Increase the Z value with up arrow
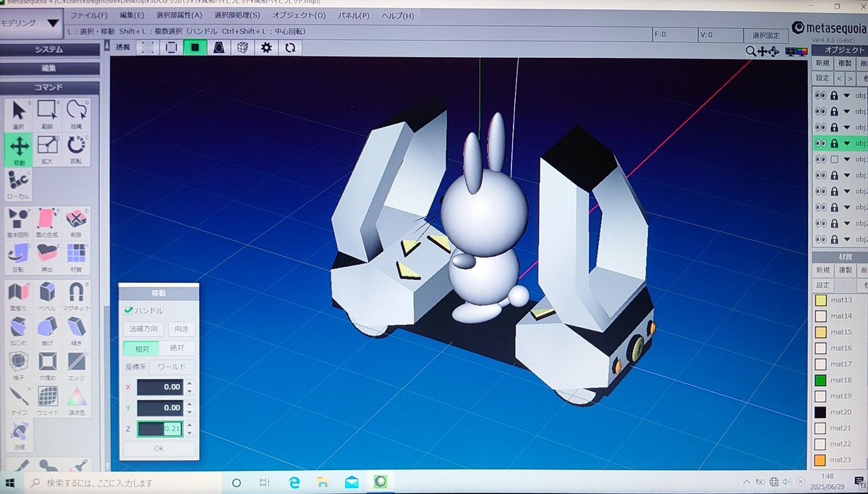This screenshot has width=868, height=494. pos(190,425)
